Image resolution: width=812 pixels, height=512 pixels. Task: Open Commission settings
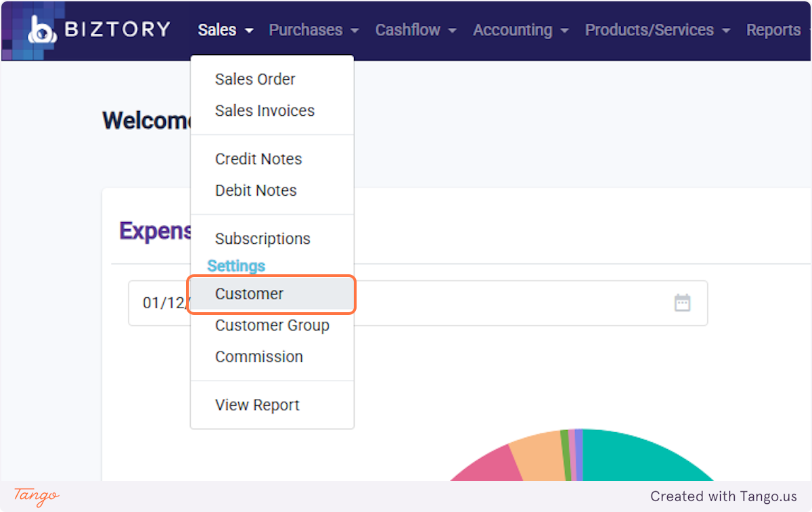click(x=272, y=357)
